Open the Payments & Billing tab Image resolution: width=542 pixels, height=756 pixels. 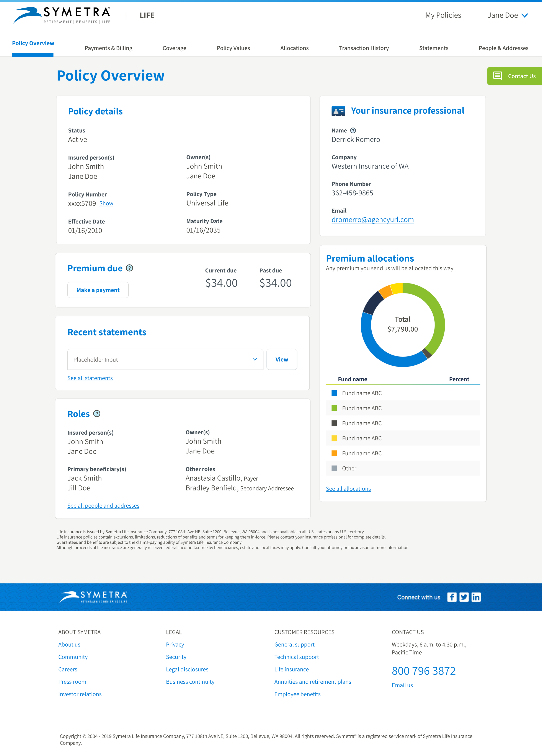click(109, 48)
